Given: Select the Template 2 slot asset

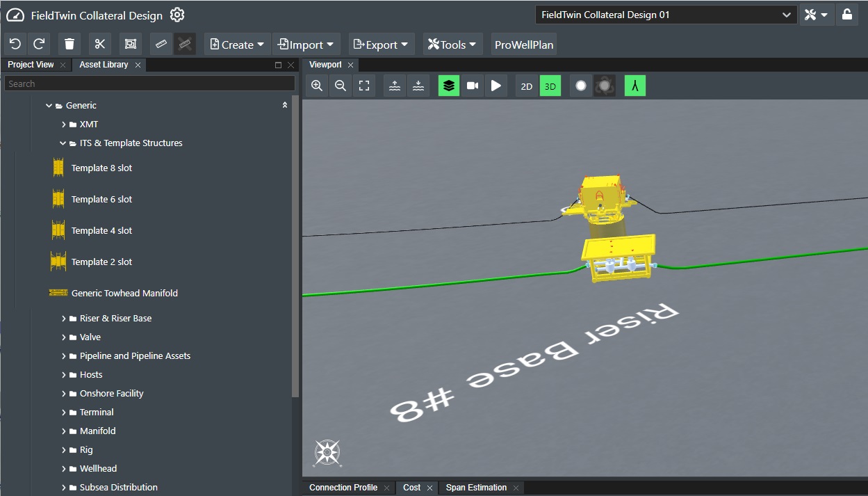Looking at the screenshot, I should click(x=101, y=262).
